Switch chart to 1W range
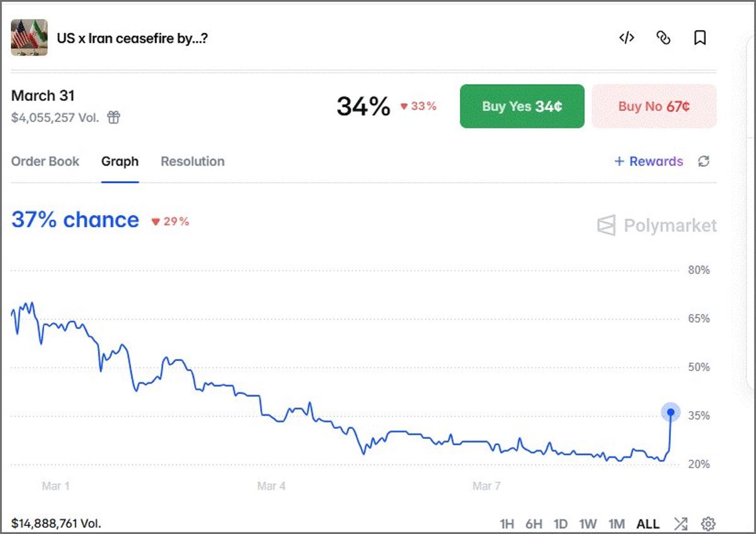The height and width of the screenshot is (534, 756). [x=588, y=524]
